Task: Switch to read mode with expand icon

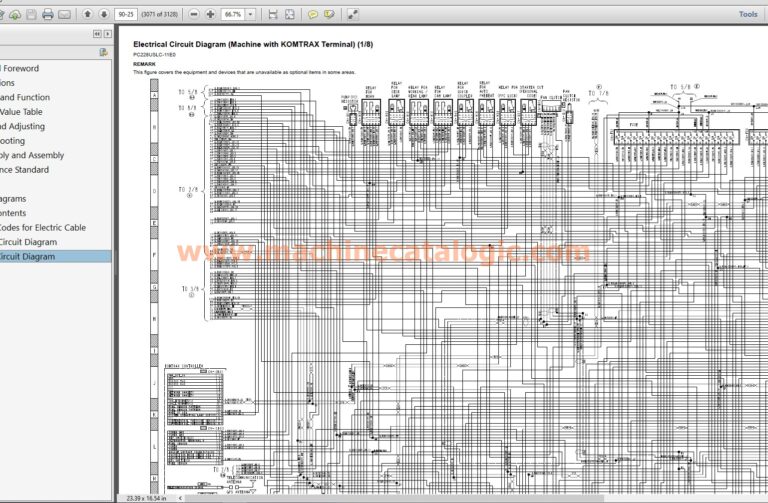Action: [x=353, y=15]
